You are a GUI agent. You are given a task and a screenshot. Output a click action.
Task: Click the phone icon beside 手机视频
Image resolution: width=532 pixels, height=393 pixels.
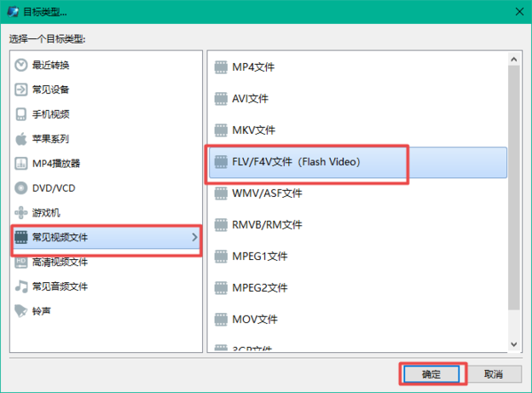[21, 114]
